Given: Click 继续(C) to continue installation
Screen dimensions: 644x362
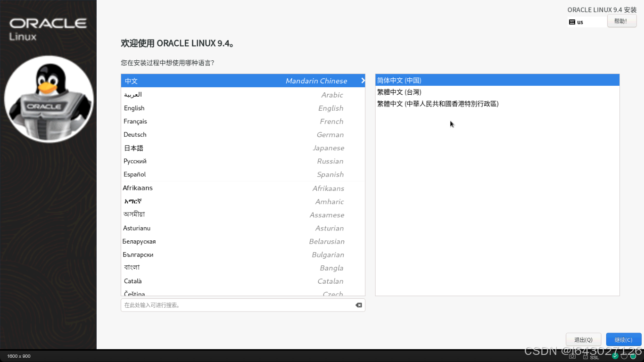Looking at the screenshot, I should pyautogui.click(x=623, y=339).
